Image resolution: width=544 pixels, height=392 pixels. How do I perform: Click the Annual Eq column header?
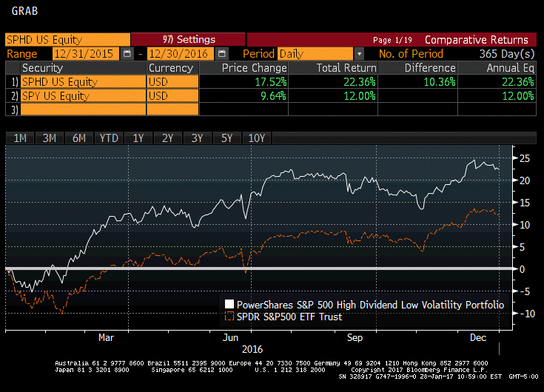coord(497,68)
